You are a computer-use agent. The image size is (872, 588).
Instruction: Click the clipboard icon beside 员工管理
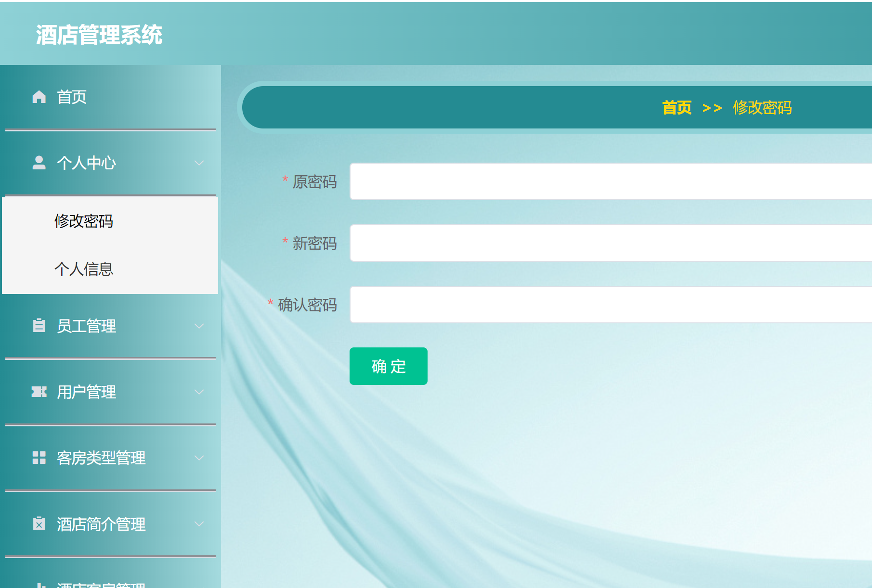(x=39, y=326)
